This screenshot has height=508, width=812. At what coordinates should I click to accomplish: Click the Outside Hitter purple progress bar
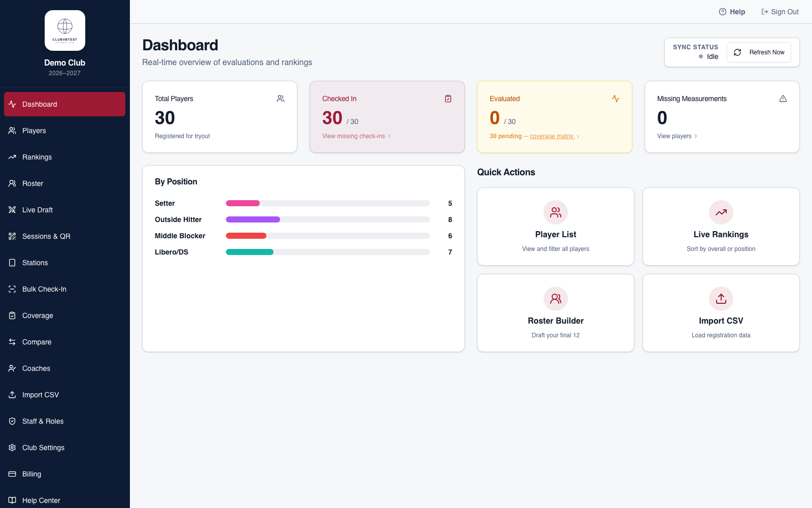click(253, 219)
